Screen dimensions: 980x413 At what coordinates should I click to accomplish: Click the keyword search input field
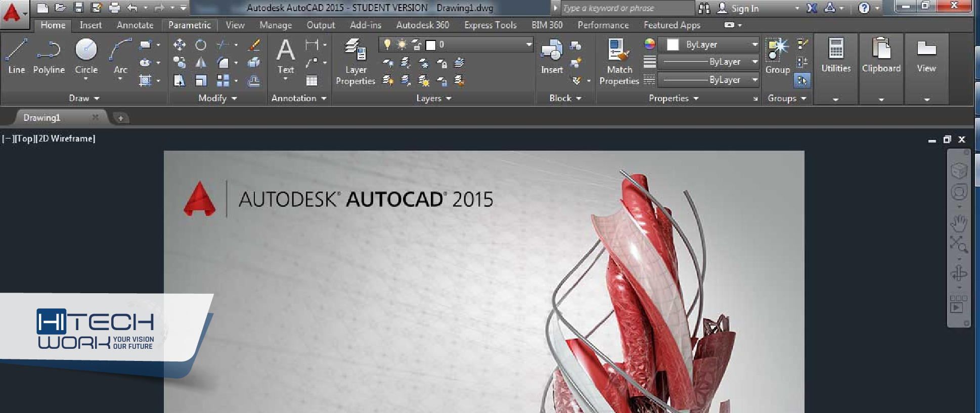tap(627, 8)
